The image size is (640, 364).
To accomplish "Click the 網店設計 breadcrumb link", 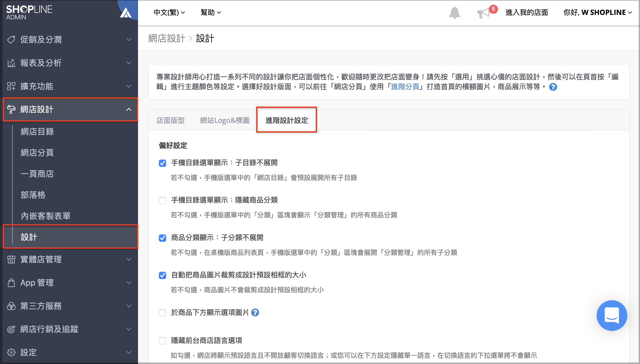I will pyautogui.click(x=167, y=38).
